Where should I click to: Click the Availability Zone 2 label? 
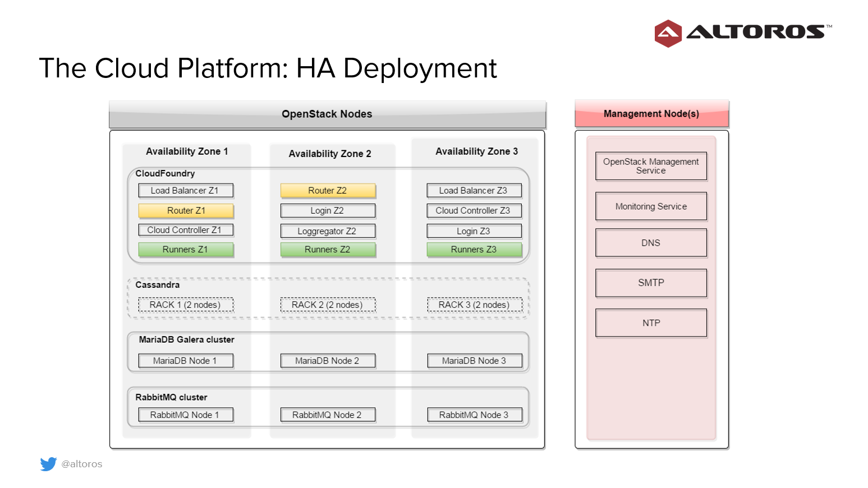(x=330, y=154)
